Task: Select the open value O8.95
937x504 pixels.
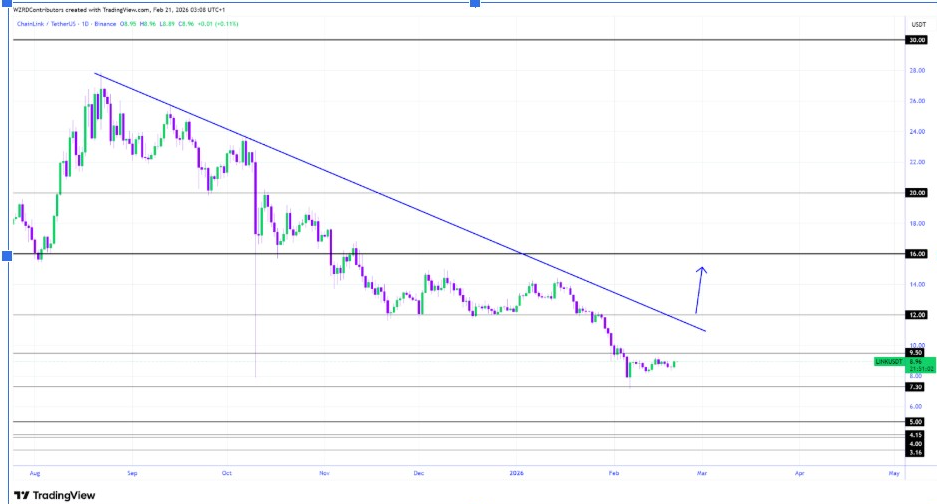Action: click(128, 24)
